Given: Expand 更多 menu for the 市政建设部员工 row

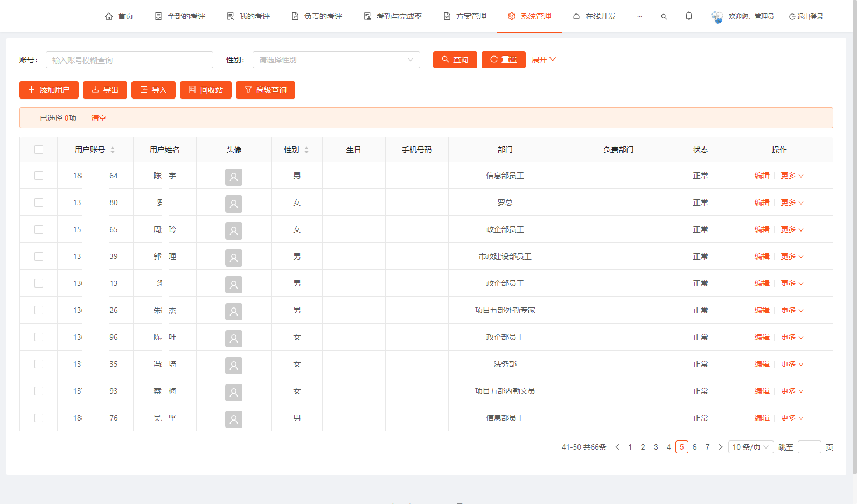Looking at the screenshot, I should 791,256.
